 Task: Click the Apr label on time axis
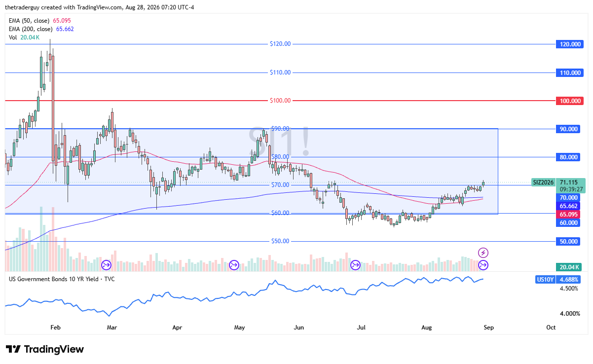[177, 327]
